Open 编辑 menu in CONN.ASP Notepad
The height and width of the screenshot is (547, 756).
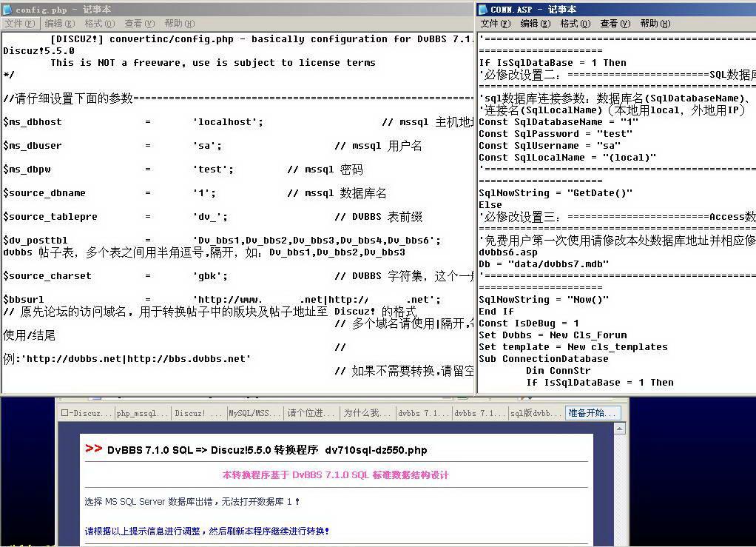pos(535,24)
